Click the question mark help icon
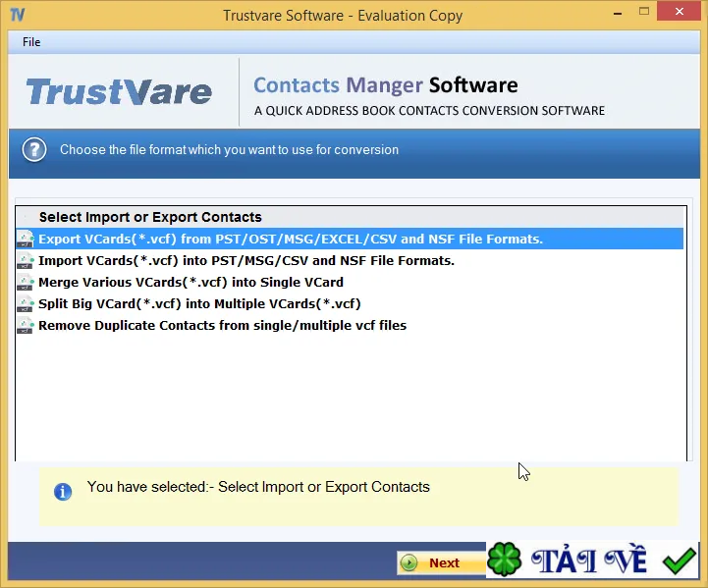The width and height of the screenshot is (708, 588). point(34,150)
